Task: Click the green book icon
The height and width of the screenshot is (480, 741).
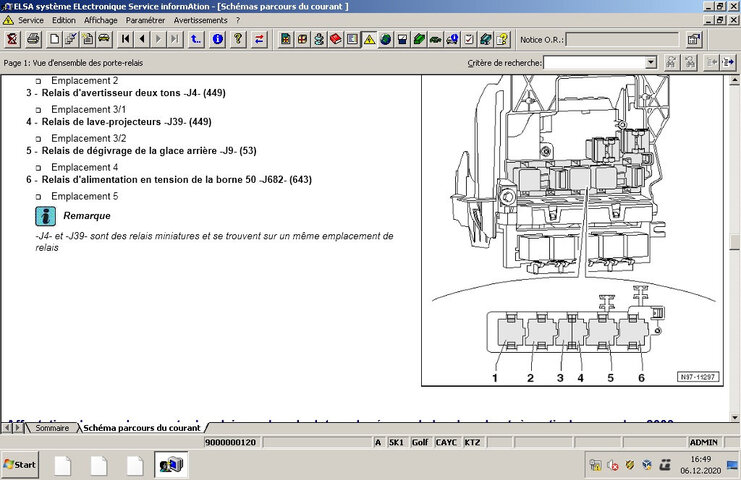Action: (x=419, y=39)
